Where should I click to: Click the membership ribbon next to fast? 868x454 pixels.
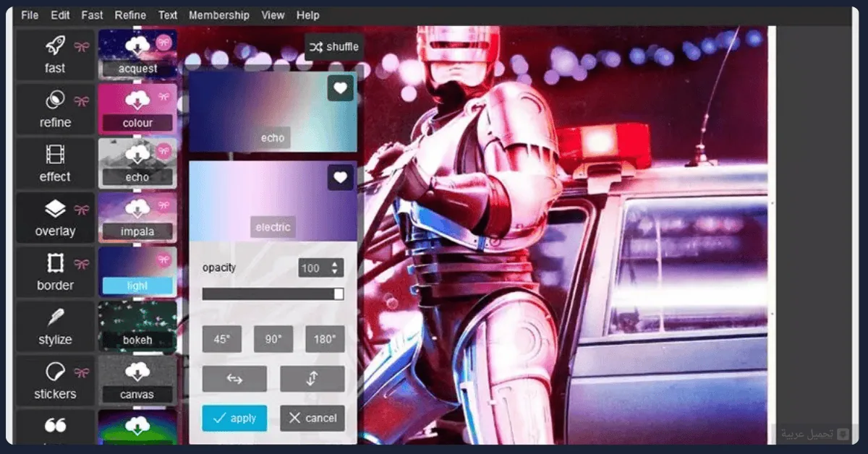pyautogui.click(x=82, y=48)
